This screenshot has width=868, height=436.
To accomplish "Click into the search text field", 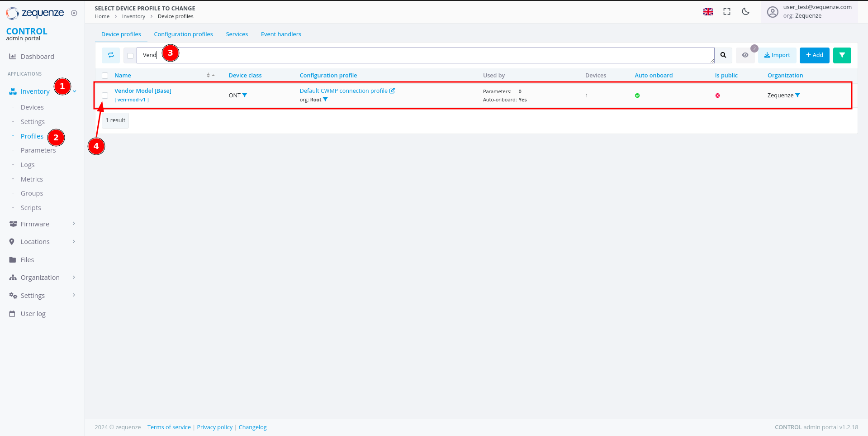I will pos(425,55).
